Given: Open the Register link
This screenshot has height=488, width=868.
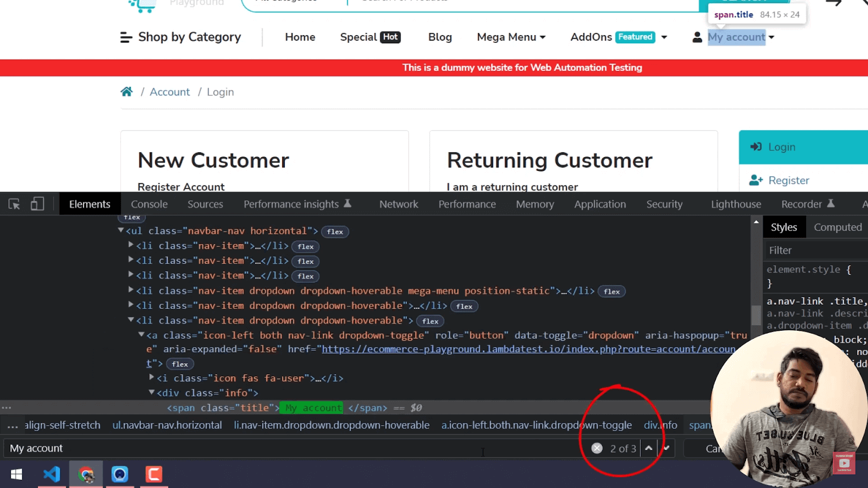Looking at the screenshot, I should click(x=788, y=180).
